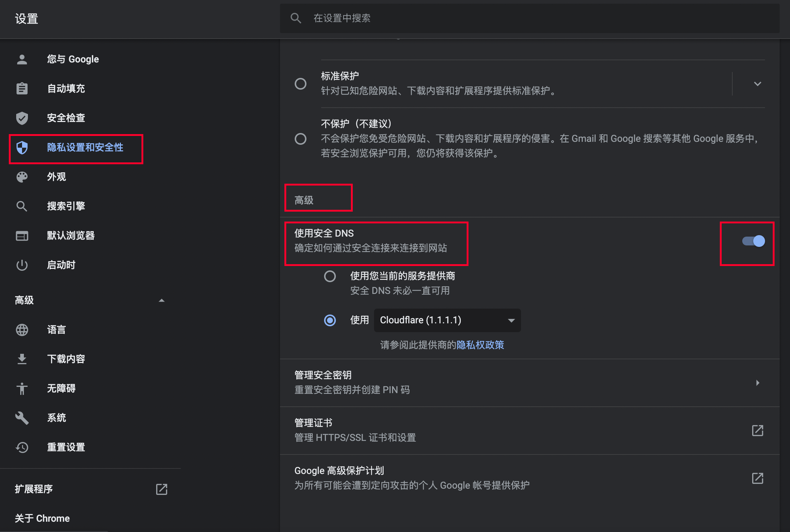Click the magnifier icon beside 搜索引擎
Image resolution: width=790 pixels, height=532 pixels.
22,206
